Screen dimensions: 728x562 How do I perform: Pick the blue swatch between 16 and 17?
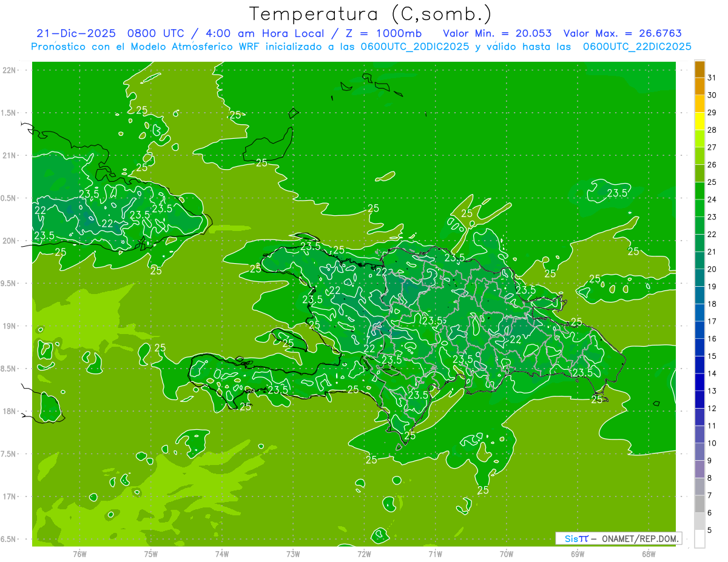[699, 330]
